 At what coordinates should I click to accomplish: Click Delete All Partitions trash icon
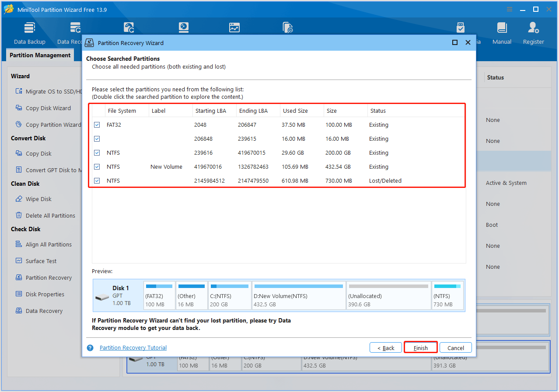pyautogui.click(x=19, y=215)
